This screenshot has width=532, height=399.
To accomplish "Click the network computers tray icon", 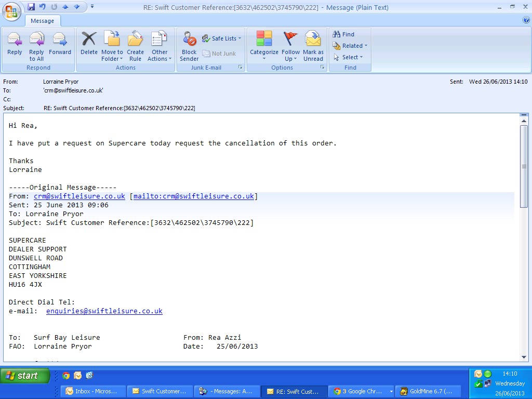I will point(488,384).
